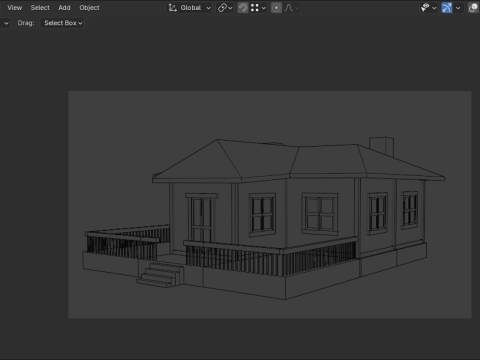The width and height of the screenshot is (480, 360).
Task: Open the Select menu
Action: tap(40, 8)
